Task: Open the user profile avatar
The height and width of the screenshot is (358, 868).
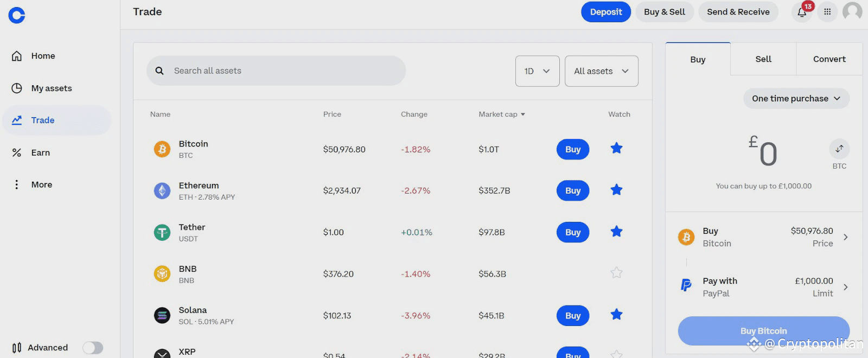Action: click(852, 11)
